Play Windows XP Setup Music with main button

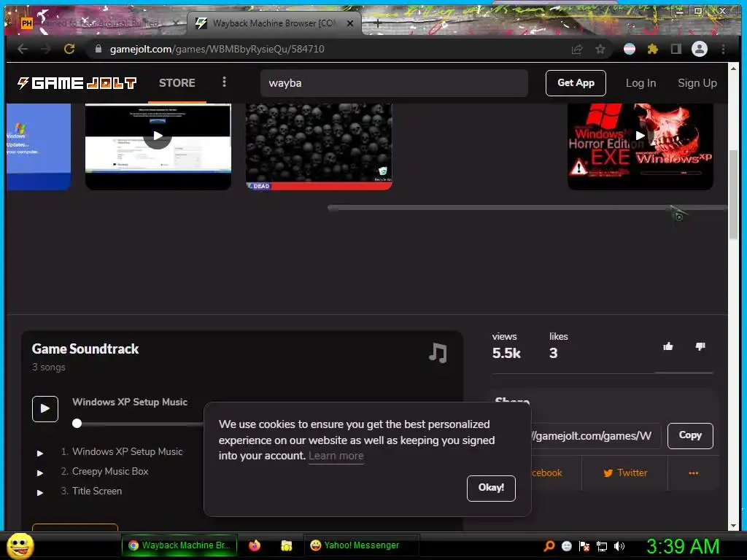click(x=45, y=408)
